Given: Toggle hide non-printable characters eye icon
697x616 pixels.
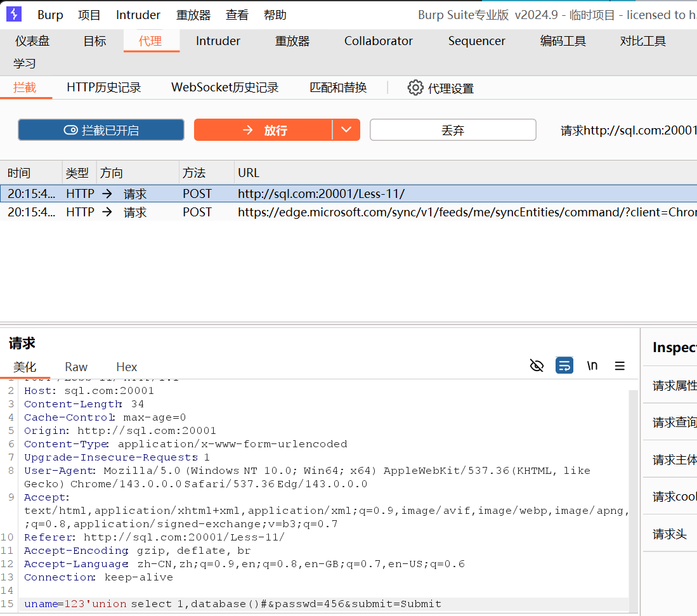Looking at the screenshot, I should coord(537,365).
